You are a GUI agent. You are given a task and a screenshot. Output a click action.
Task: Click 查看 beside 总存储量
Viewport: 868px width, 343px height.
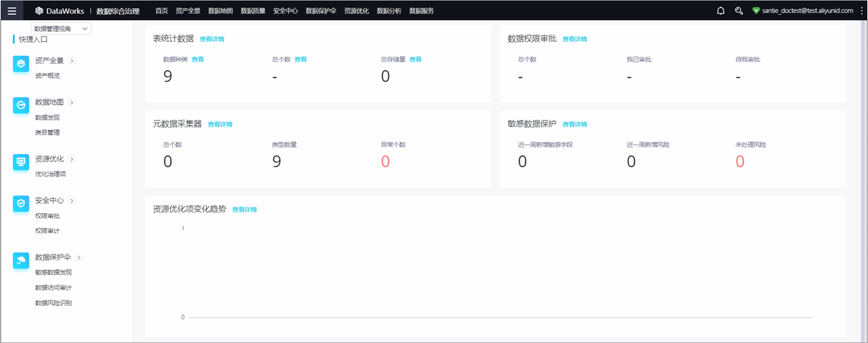coord(416,60)
